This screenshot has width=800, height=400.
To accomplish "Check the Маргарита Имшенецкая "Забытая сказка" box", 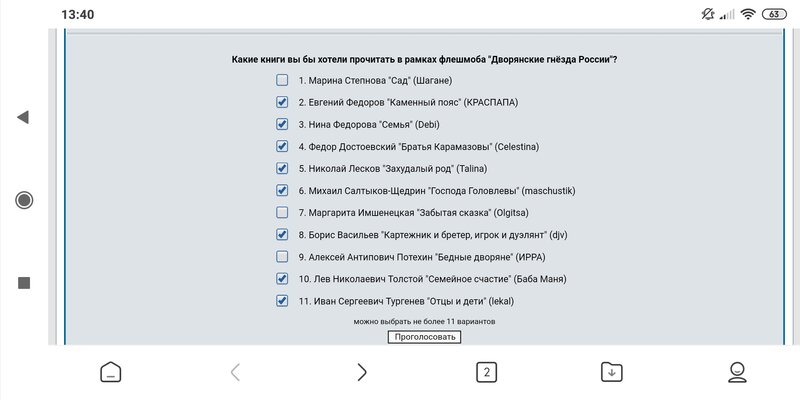I will [282, 213].
